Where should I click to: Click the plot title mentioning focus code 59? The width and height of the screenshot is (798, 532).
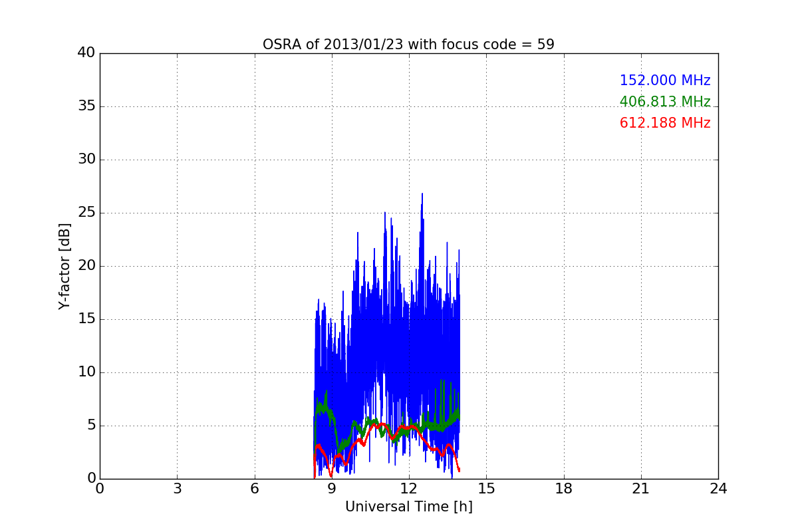click(x=408, y=45)
